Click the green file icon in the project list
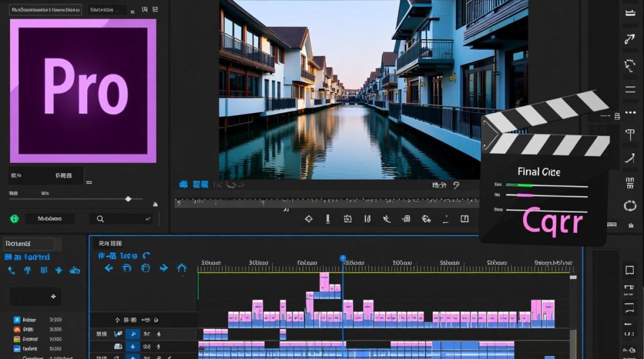The width and height of the screenshot is (644, 359). point(17,339)
